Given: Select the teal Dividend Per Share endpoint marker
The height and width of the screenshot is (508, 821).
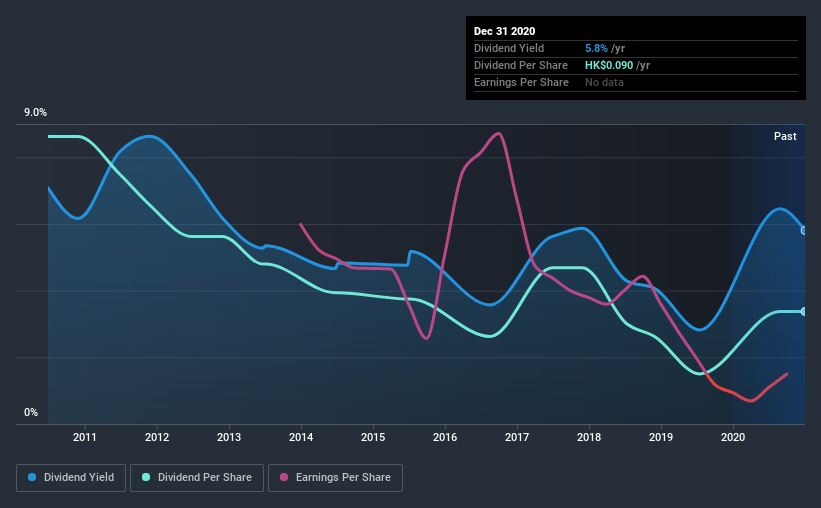Looking at the screenshot, I should (804, 312).
